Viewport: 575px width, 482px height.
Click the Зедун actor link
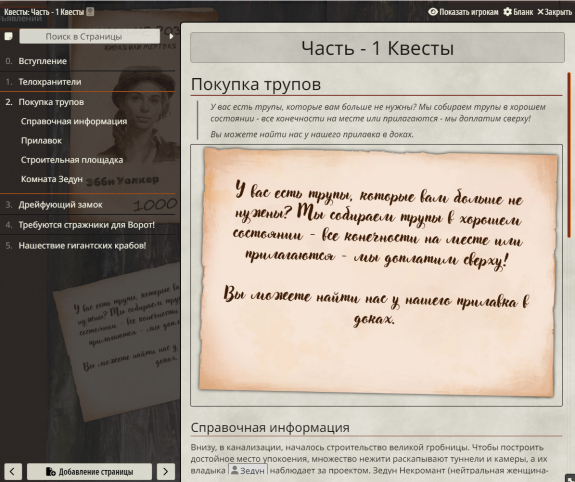point(248,470)
